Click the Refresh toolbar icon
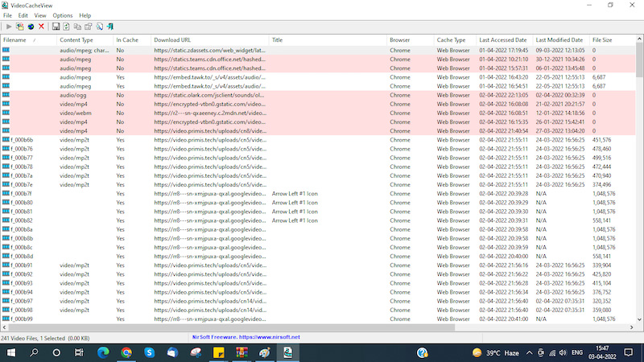 pos(66,27)
